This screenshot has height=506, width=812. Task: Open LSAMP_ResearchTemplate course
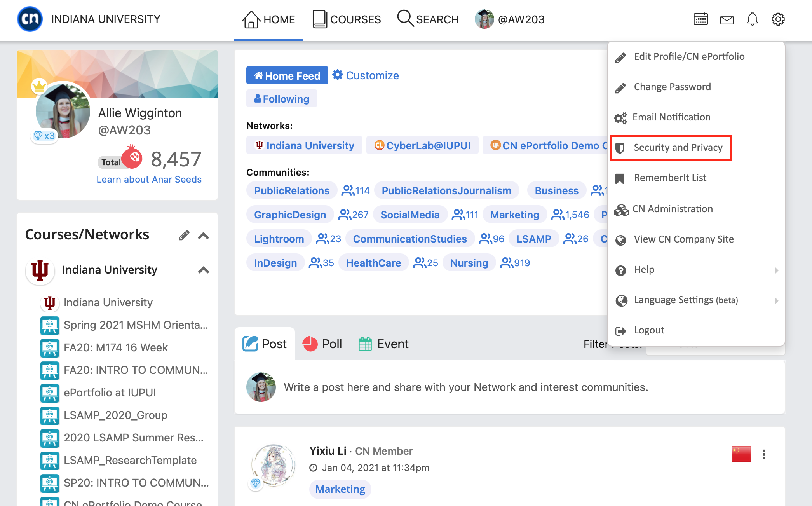pos(130,460)
